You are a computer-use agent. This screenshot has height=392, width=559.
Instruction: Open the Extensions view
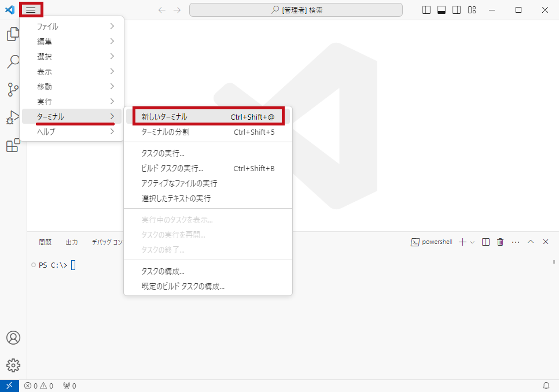[13, 145]
